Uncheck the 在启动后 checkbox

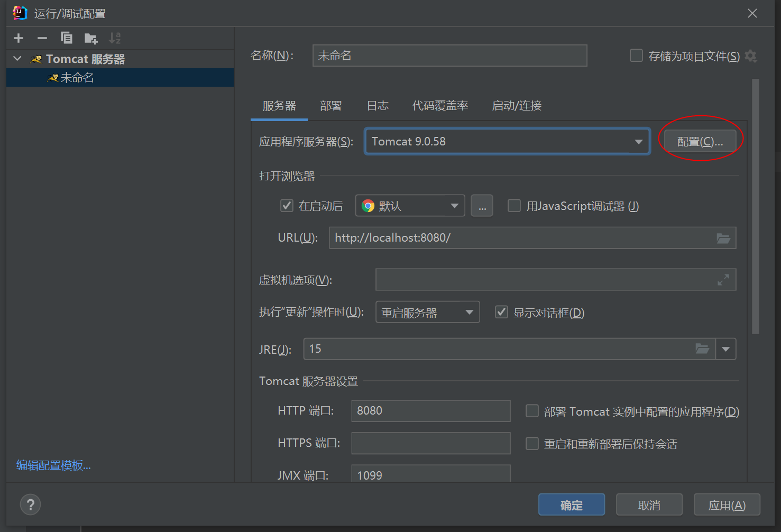(287, 206)
